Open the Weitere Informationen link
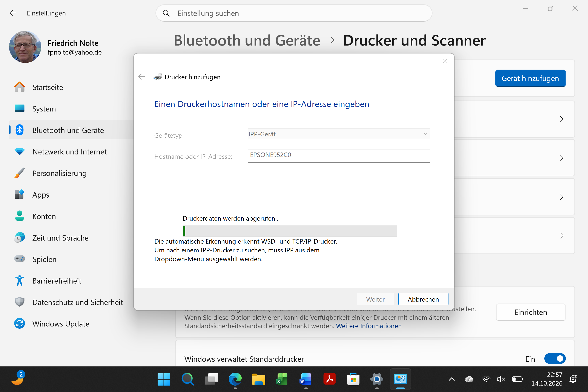This screenshot has height=392, width=588. click(368, 326)
